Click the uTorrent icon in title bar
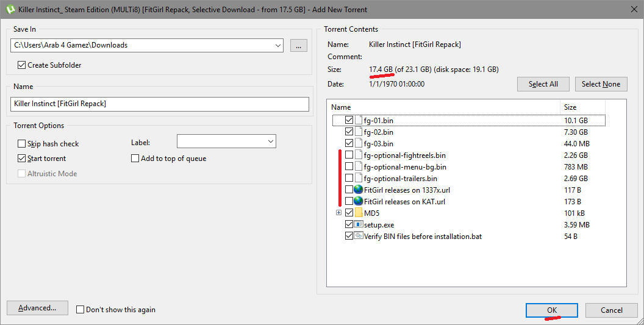This screenshot has width=644, height=325. pyautogui.click(x=10, y=9)
